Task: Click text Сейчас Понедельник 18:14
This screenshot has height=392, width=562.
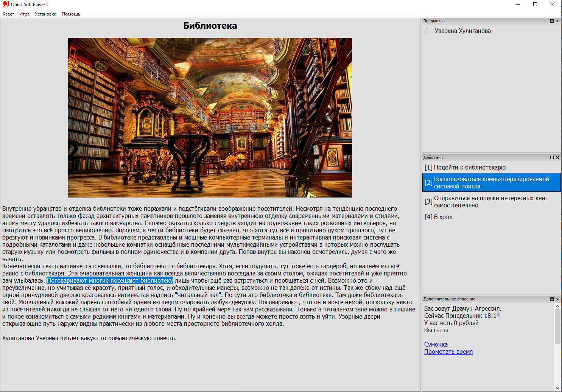Action: 462,316
